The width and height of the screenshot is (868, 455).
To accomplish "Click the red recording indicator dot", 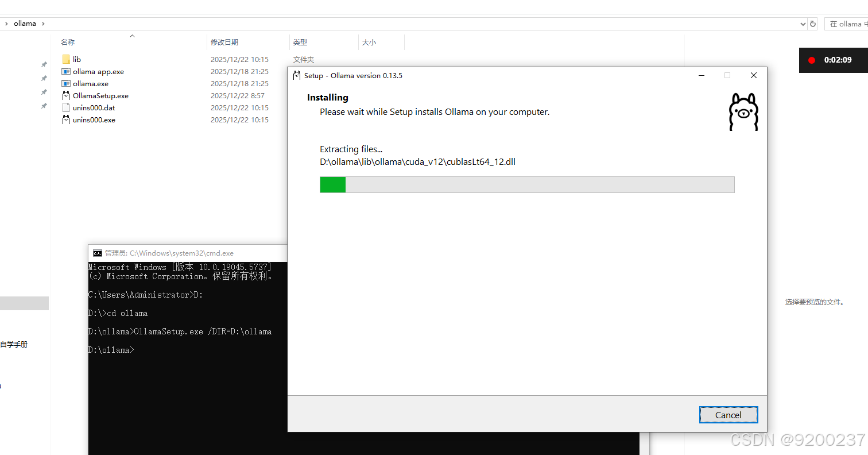I will point(812,60).
